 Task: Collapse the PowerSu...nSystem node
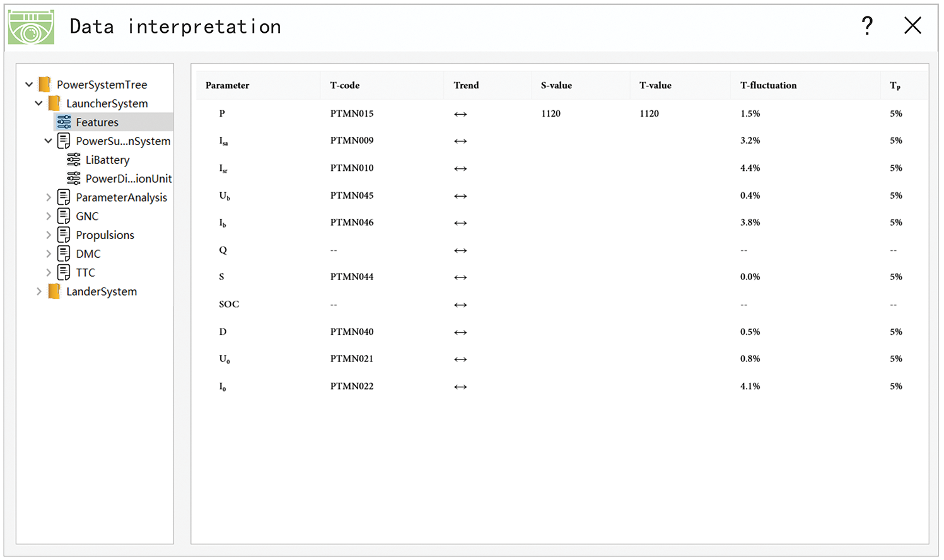coord(49,141)
